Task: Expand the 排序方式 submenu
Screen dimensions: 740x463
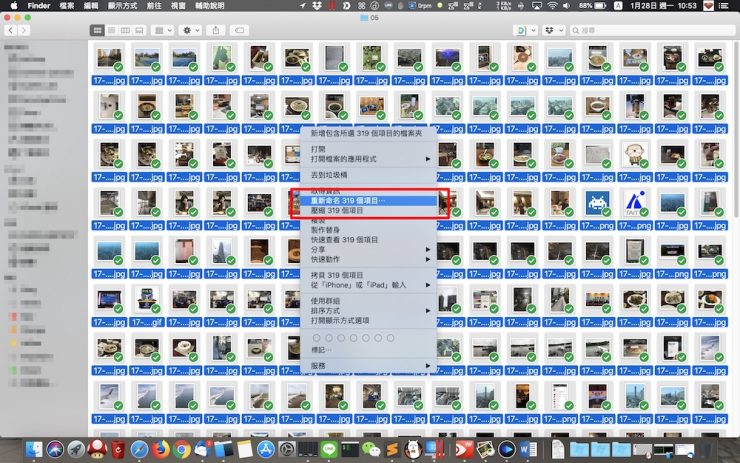Action: click(370, 310)
